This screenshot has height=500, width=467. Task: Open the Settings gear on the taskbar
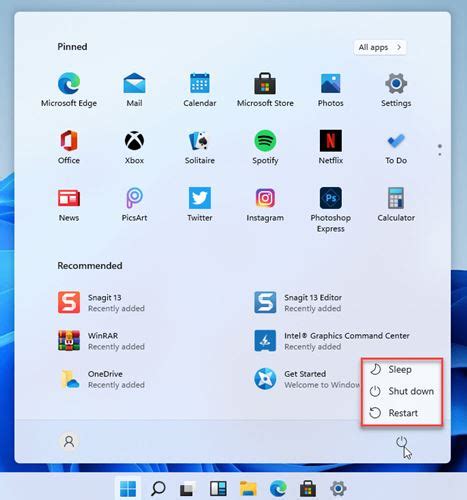point(338,489)
